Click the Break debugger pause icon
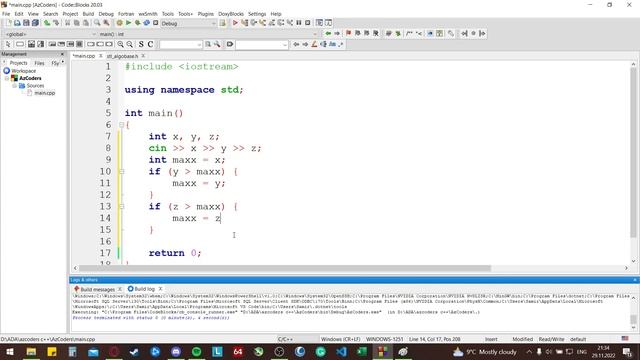640x360 pixels. [299, 23]
